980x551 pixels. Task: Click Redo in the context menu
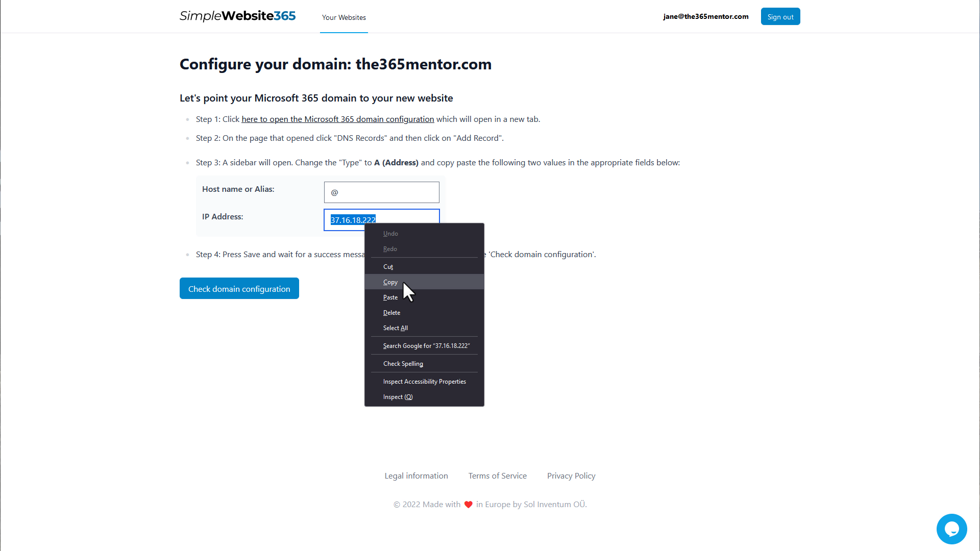(x=390, y=249)
